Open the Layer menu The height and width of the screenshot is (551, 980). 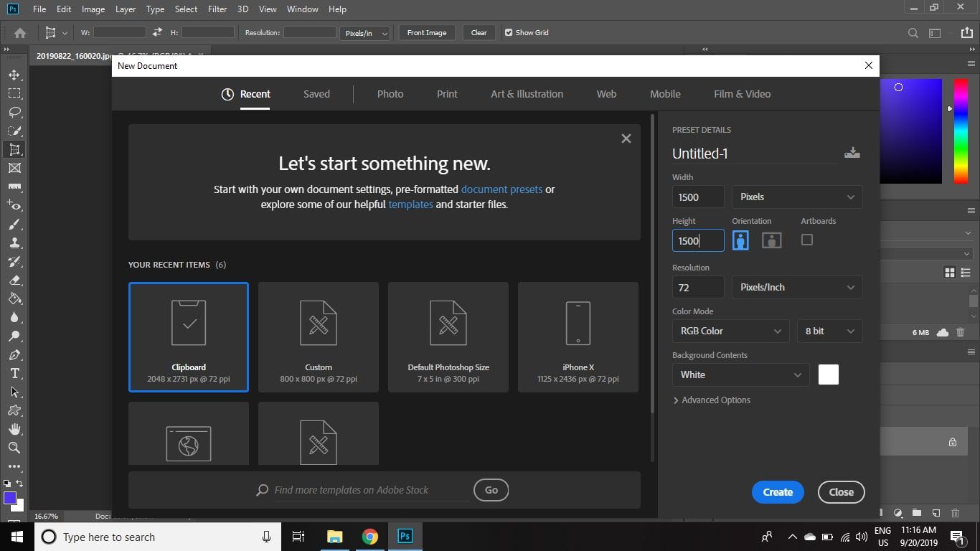pos(126,9)
